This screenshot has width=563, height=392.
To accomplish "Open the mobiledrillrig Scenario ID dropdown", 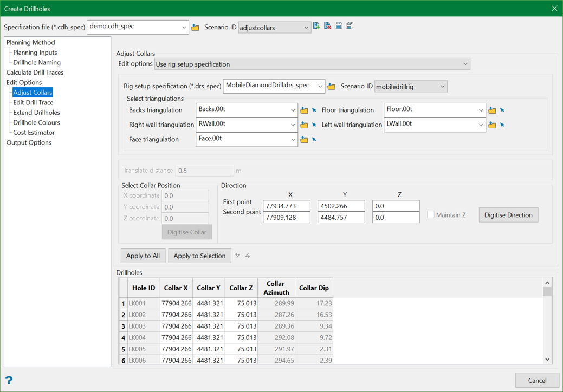I will (442, 87).
